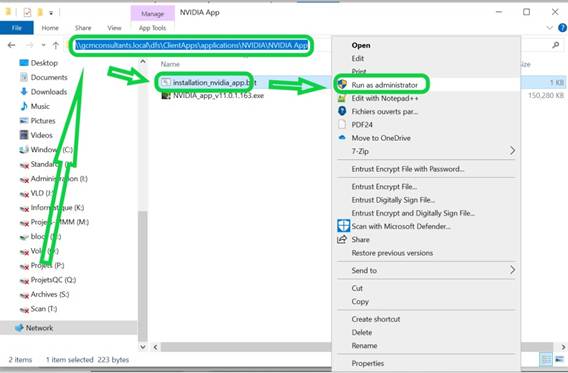Choose Create shortcut
Image resolution: width=568 pixels, height=373 pixels.
(x=376, y=319)
